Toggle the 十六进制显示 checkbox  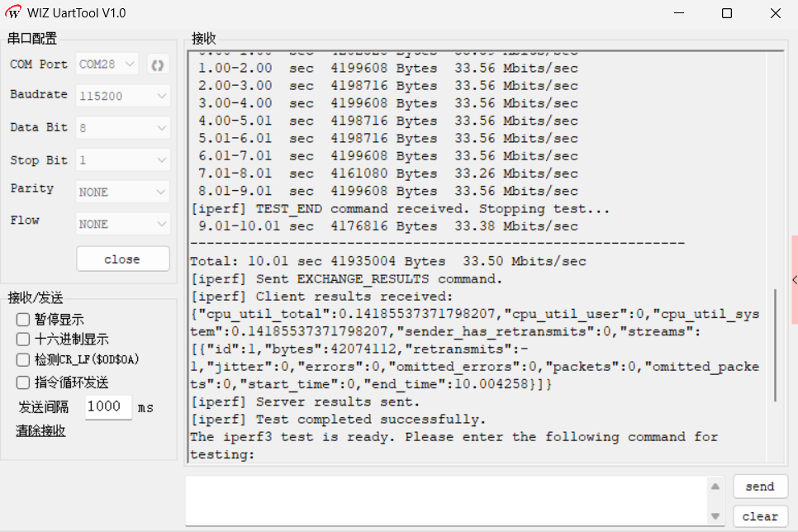coord(23,339)
